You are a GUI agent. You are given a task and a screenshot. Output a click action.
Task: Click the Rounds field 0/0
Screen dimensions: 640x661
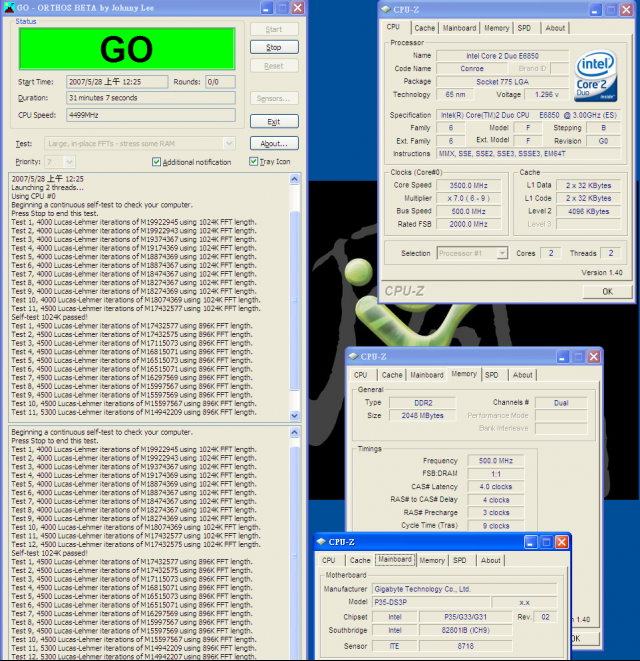click(220, 82)
